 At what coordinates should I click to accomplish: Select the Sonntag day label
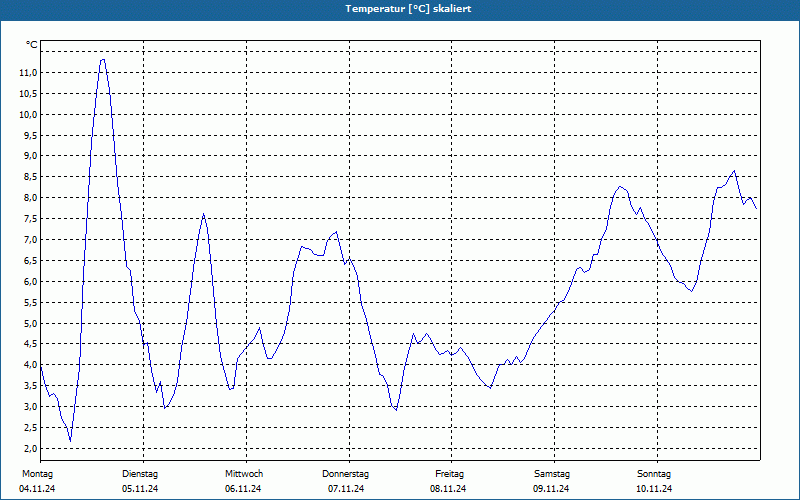pyautogui.click(x=654, y=474)
